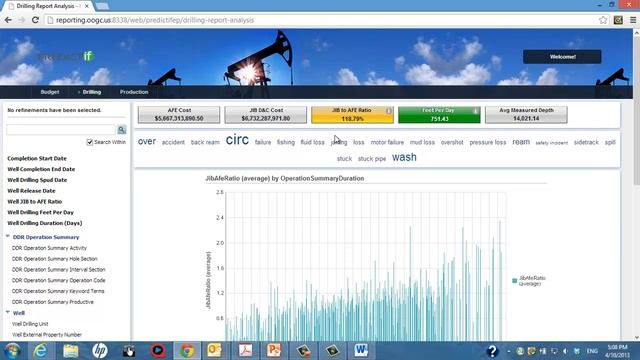Screen dimensions: 640x360
Task: Select the 'back ream' tag cloud term
Action: (x=205, y=142)
